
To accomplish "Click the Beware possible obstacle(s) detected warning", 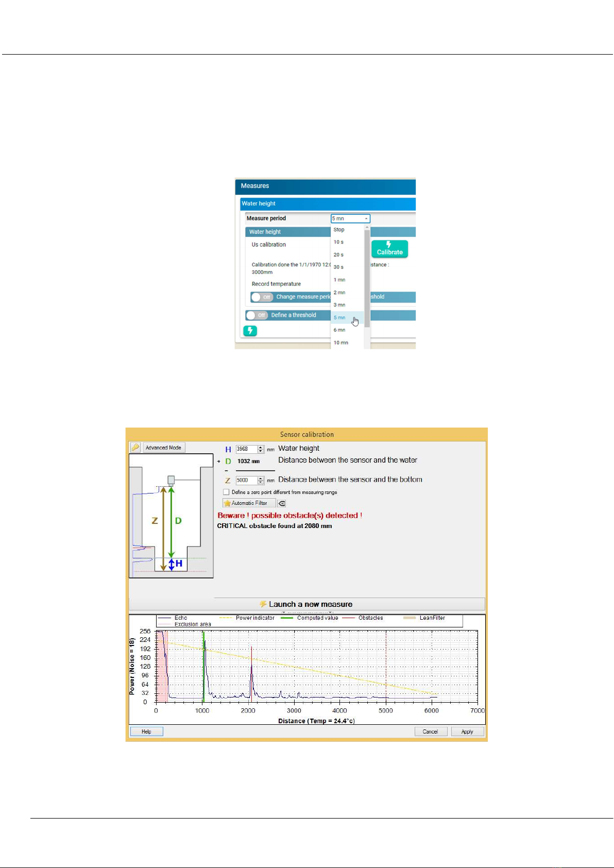I will click(x=290, y=515).
